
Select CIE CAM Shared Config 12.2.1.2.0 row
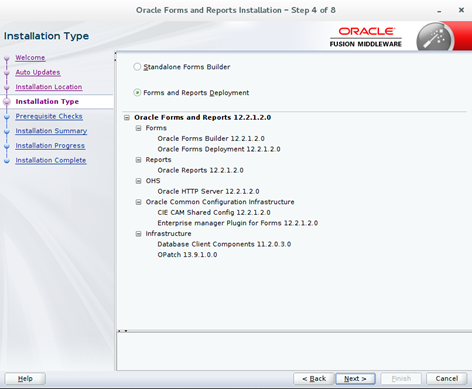coord(214,213)
